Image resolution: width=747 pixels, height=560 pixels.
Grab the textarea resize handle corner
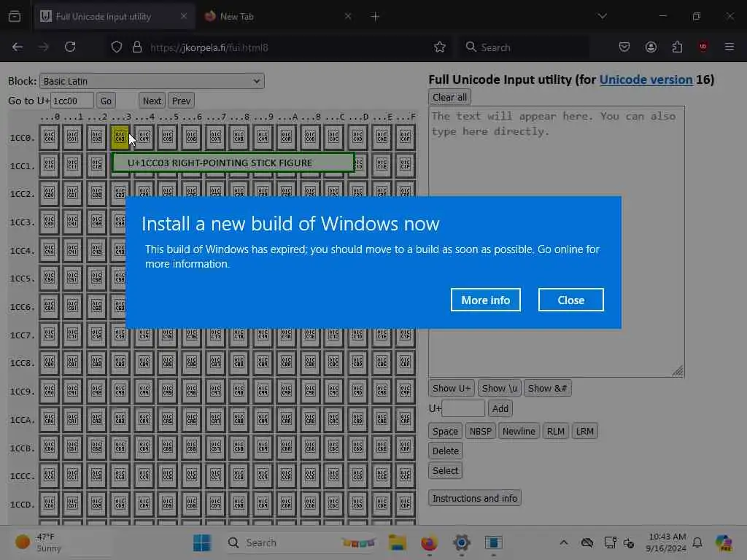pos(678,370)
